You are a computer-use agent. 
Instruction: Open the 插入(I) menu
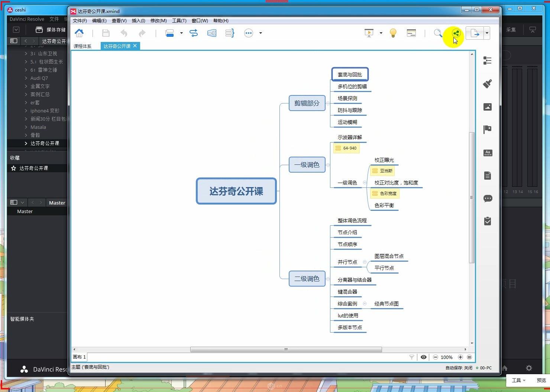pyautogui.click(x=138, y=21)
